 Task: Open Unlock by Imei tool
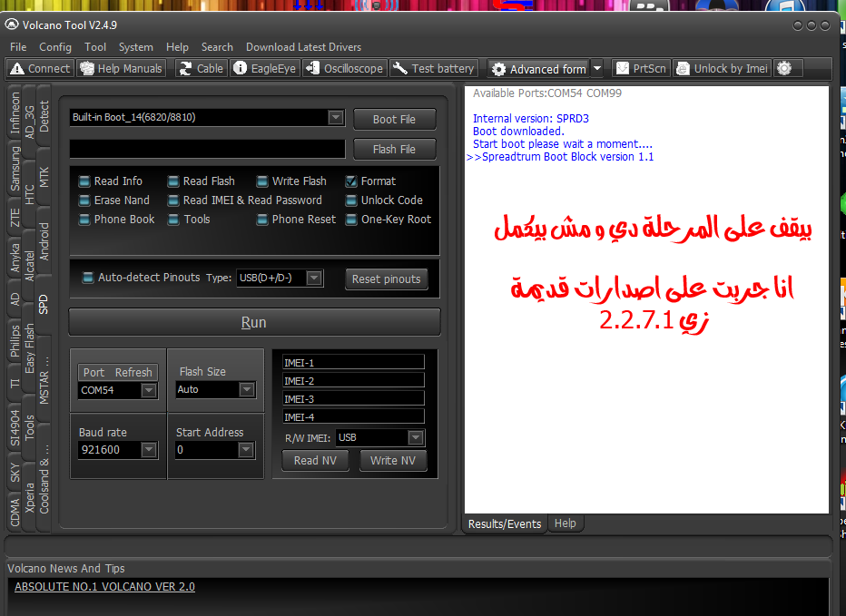click(x=723, y=69)
